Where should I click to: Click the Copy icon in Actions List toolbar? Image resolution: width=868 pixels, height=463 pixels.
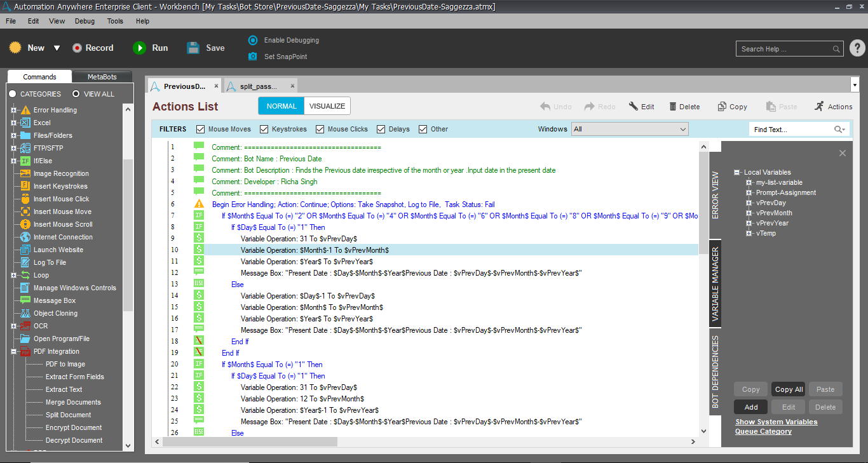[x=722, y=107]
